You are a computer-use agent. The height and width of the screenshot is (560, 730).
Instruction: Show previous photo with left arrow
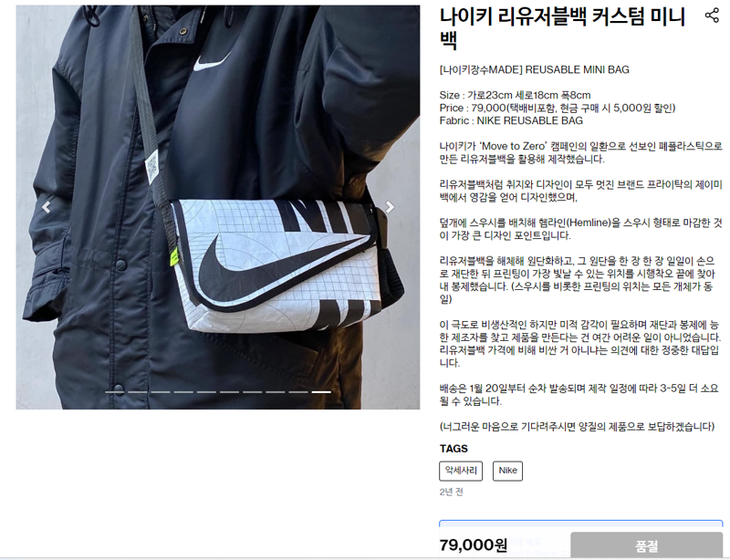click(x=47, y=207)
